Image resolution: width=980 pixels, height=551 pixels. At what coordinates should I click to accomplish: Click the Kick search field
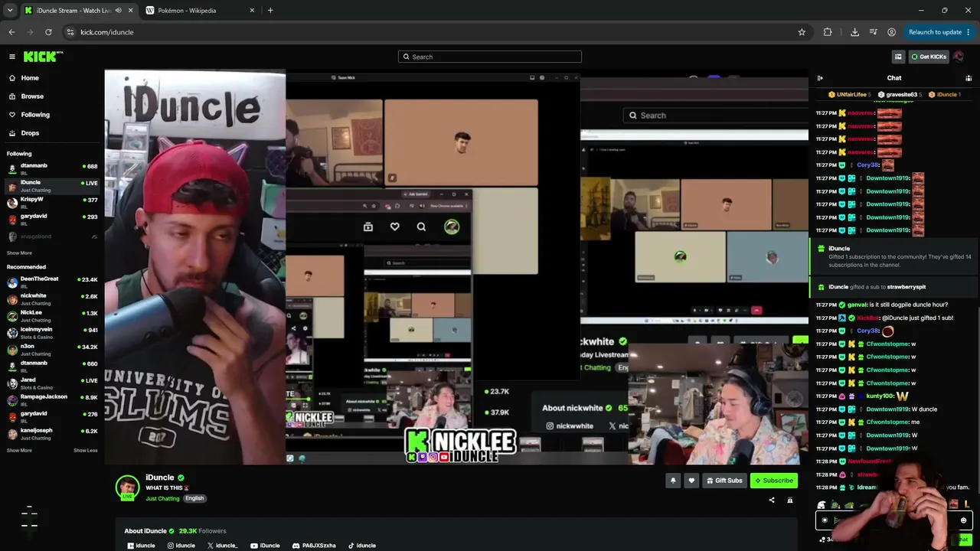pyautogui.click(x=490, y=57)
